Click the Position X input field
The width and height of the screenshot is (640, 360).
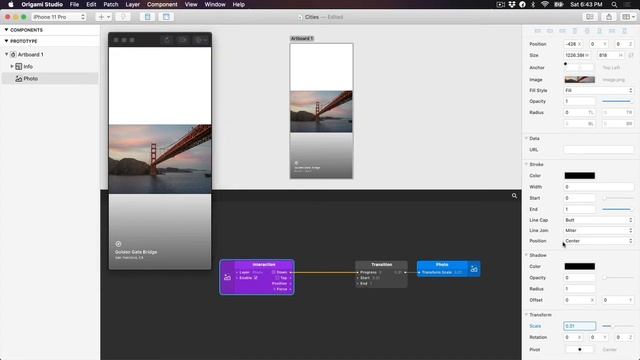click(x=573, y=44)
